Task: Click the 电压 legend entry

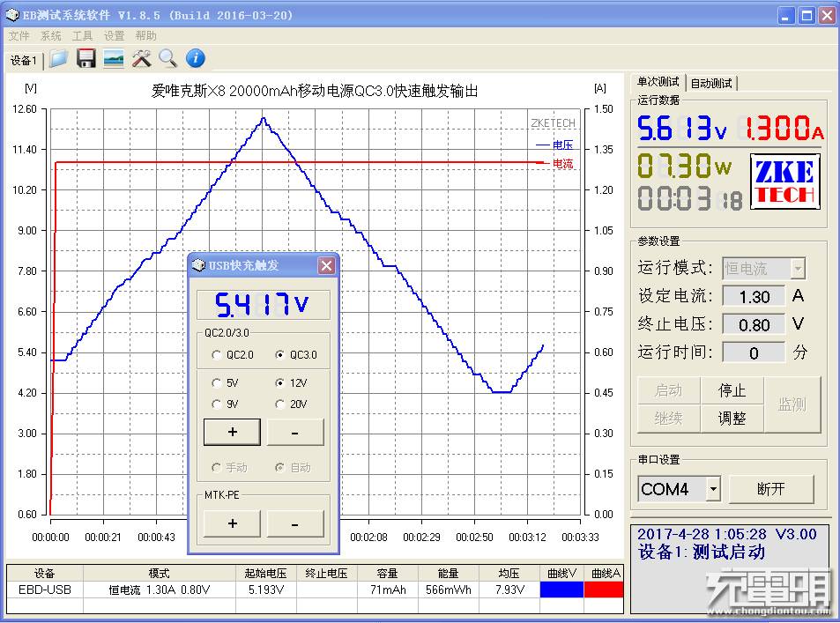Action: 554,145
